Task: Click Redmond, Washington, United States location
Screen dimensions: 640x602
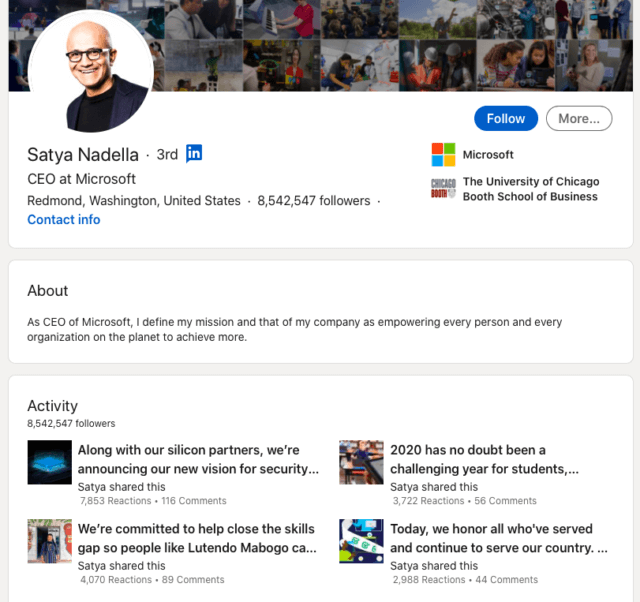Action: pyautogui.click(x=134, y=201)
